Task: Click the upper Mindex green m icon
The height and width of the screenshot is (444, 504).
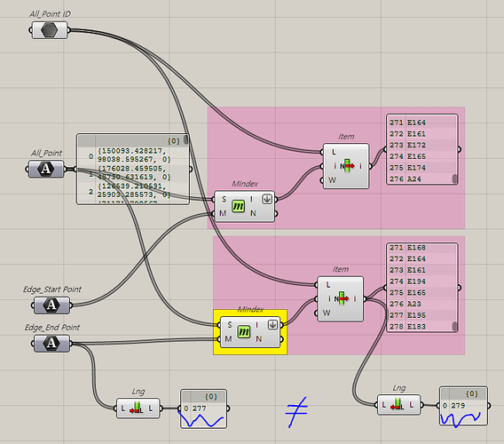Action: click(x=238, y=206)
